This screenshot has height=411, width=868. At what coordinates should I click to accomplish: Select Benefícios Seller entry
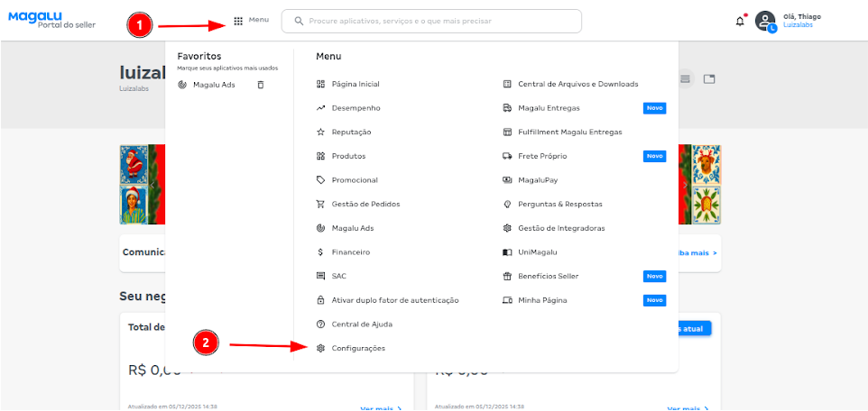pos(549,276)
